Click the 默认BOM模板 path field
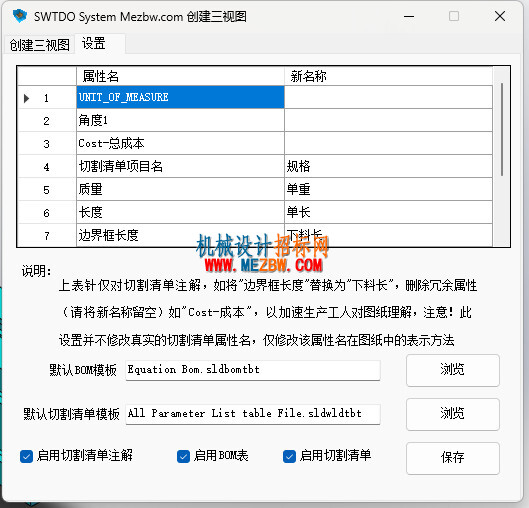This screenshot has height=508, width=529. [253, 370]
